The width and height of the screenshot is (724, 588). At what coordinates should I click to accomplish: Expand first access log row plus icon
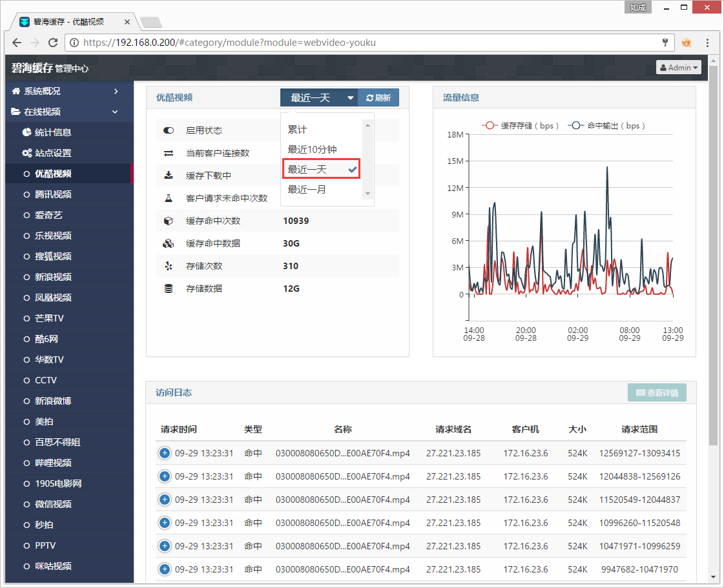pyautogui.click(x=164, y=453)
